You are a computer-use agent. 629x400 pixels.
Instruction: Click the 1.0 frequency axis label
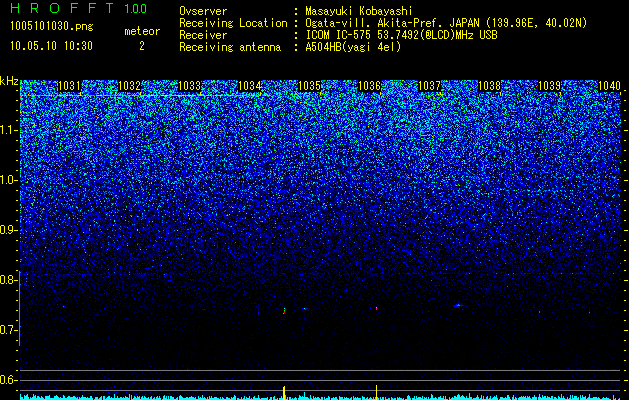(x=8, y=181)
